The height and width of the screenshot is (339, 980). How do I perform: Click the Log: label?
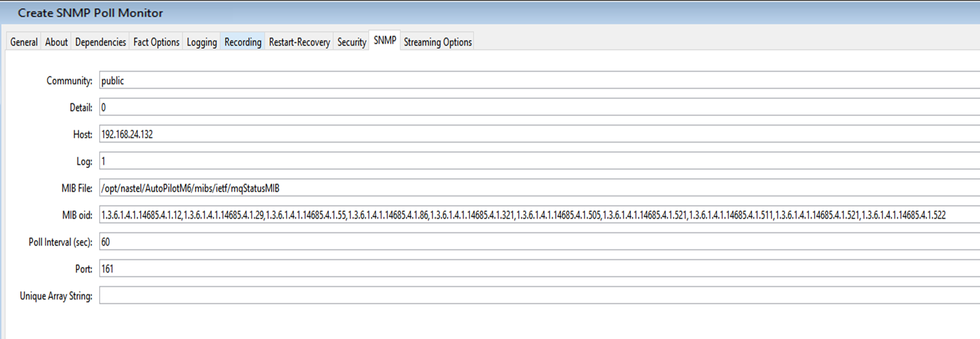pyautogui.click(x=84, y=162)
